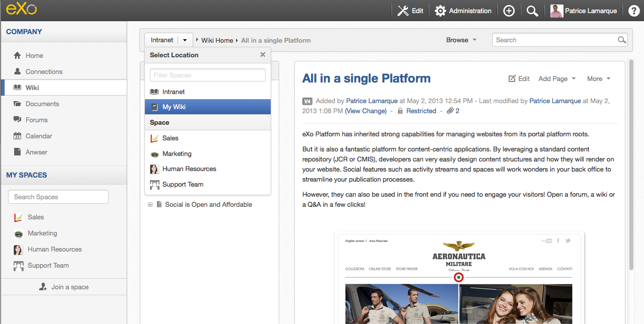Click the Home house icon in sidebar

click(x=18, y=55)
